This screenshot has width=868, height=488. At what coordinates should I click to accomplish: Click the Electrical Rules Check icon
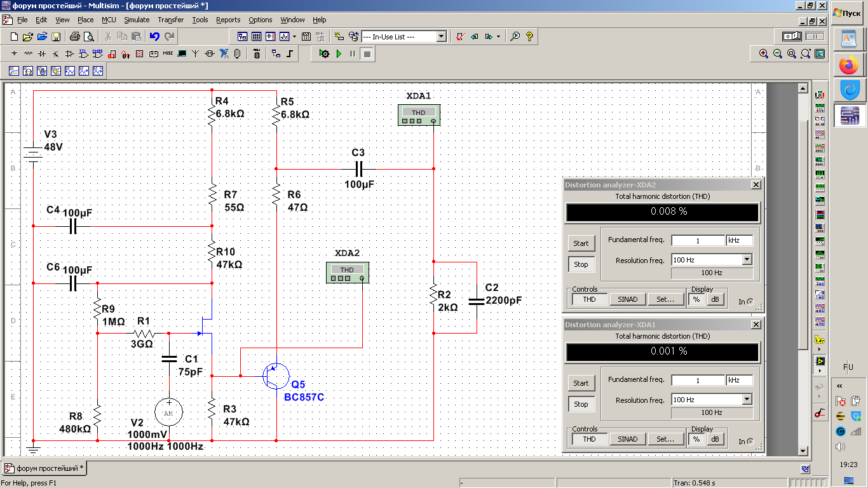click(x=460, y=37)
